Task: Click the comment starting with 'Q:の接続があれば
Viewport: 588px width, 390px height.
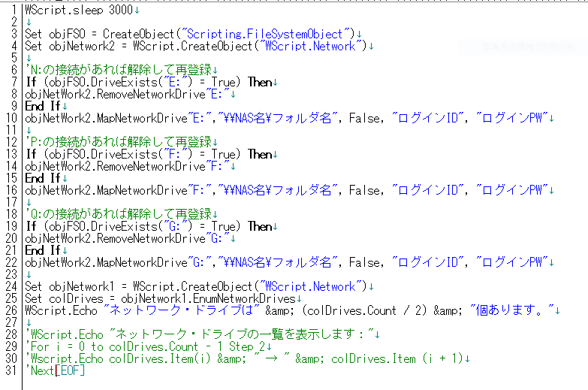Action: tap(119, 214)
